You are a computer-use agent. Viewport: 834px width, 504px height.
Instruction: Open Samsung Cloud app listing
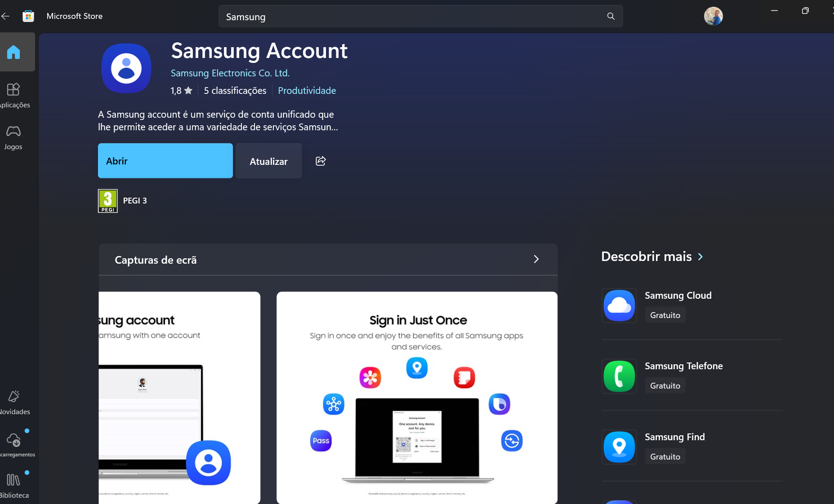point(678,296)
